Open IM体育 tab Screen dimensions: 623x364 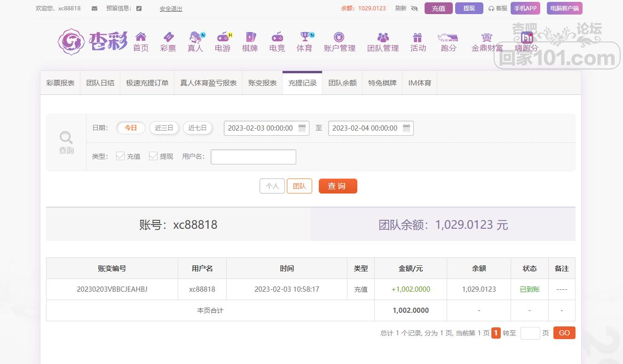[x=419, y=83]
